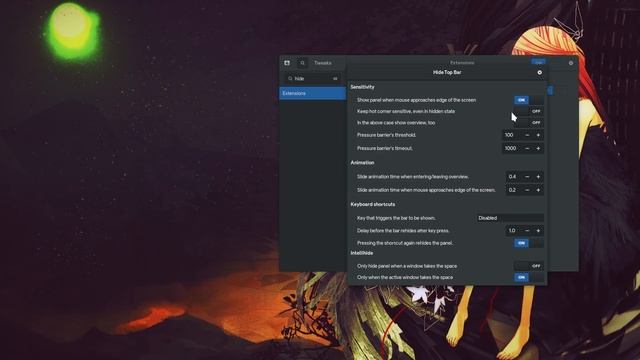Click the rehide delay field showing 1.0
This screenshot has height=360, width=640.
tap(513, 231)
